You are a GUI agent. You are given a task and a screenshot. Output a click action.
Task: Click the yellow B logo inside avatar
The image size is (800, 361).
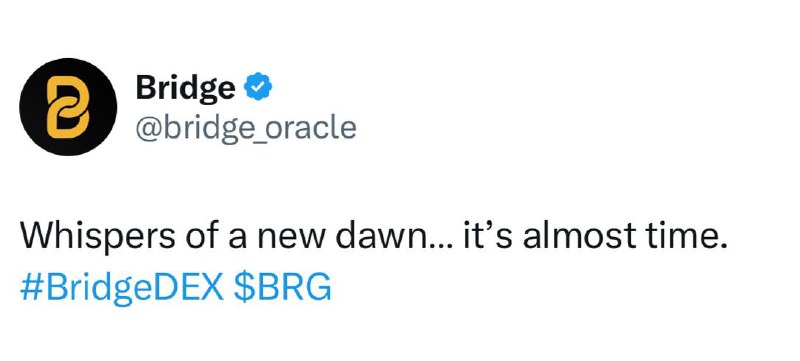coord(68,107)
